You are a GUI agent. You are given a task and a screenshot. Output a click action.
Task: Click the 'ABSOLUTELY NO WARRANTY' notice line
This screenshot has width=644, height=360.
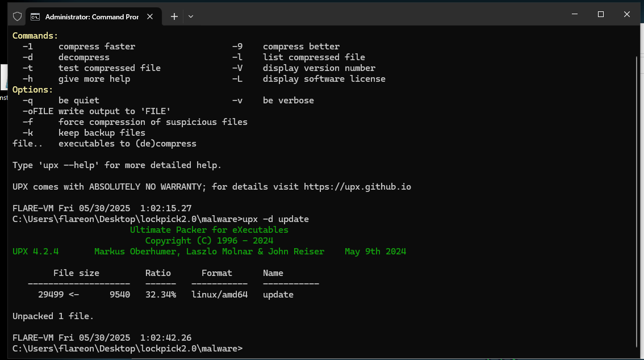click(x=211, y=187)
